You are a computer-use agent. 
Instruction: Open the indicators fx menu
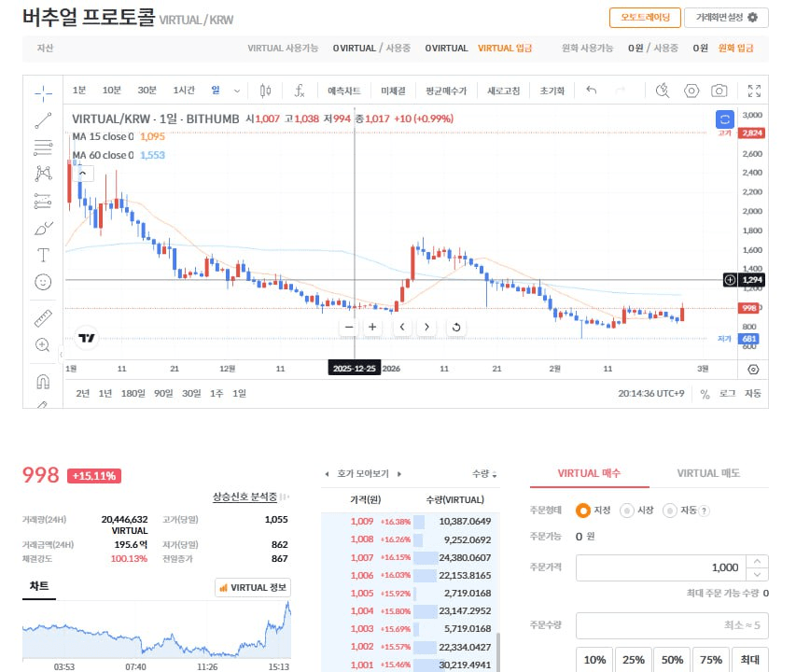(x=300, y=91)
